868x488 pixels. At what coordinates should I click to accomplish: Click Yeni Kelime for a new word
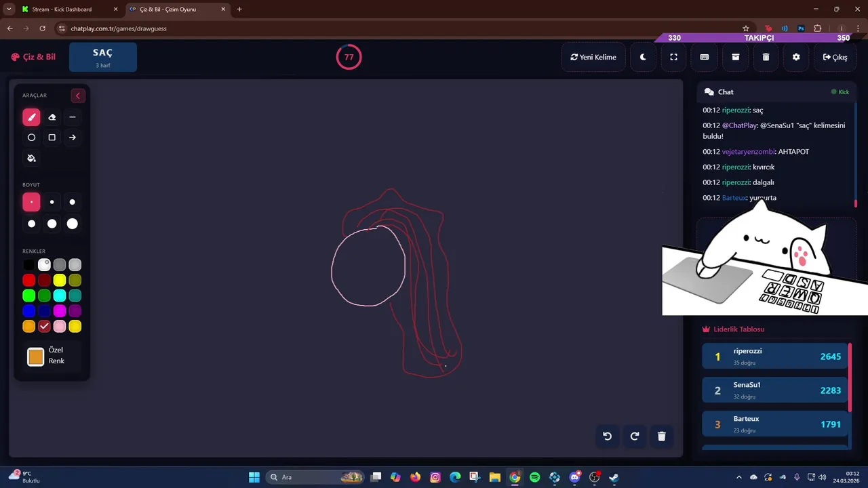pos(593,57)
